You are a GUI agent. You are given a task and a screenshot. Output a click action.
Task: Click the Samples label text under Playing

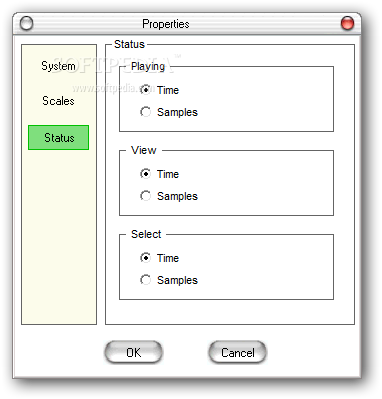pyautogui.click(x=177, y=112)
